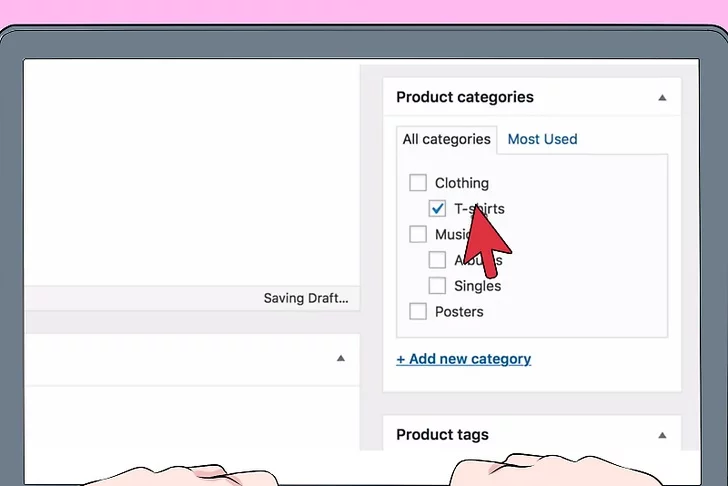
Task: Collapse the Product categories panel arrow
Action: pyautogui.click(x=661, y=98)
